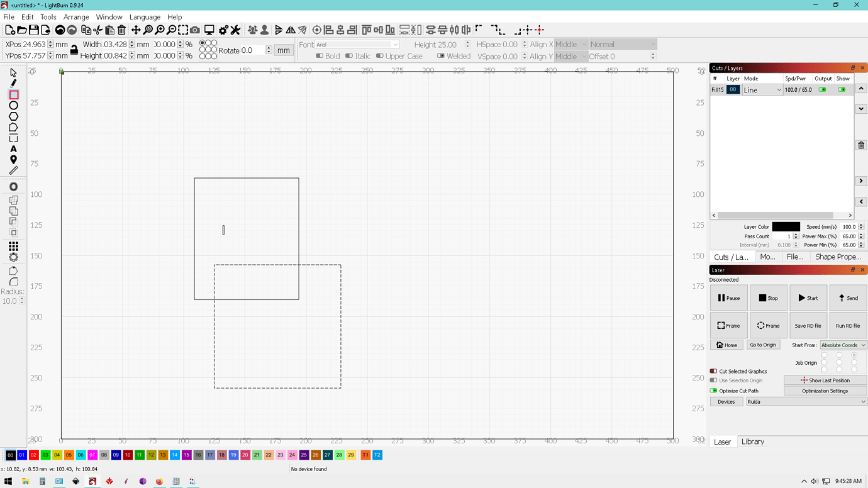Click the Optimization Settings button
The width and height of the screenshot is (868, 488).
tap(825, 391)
